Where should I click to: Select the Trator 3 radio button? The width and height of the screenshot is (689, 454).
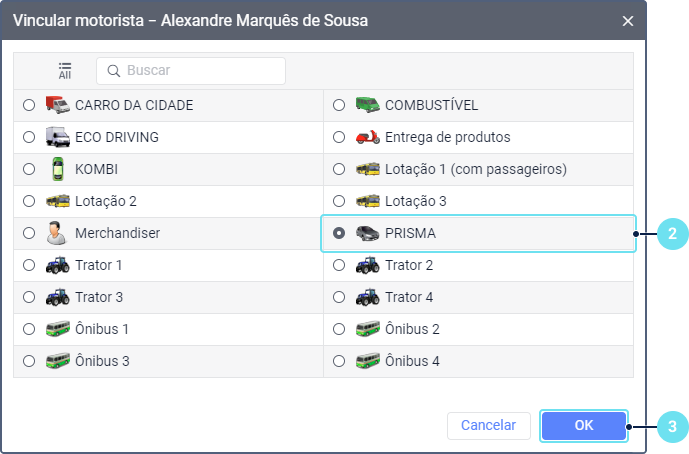(x=29, y=297)
